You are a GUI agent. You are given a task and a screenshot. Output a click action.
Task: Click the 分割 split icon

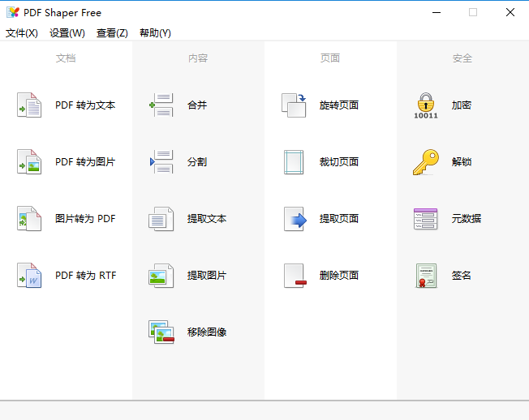click(161, 162)
